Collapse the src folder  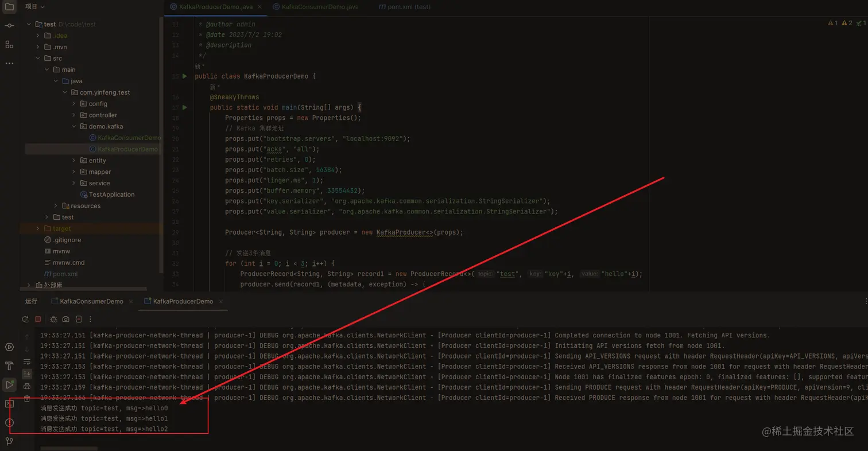point(38,59)
